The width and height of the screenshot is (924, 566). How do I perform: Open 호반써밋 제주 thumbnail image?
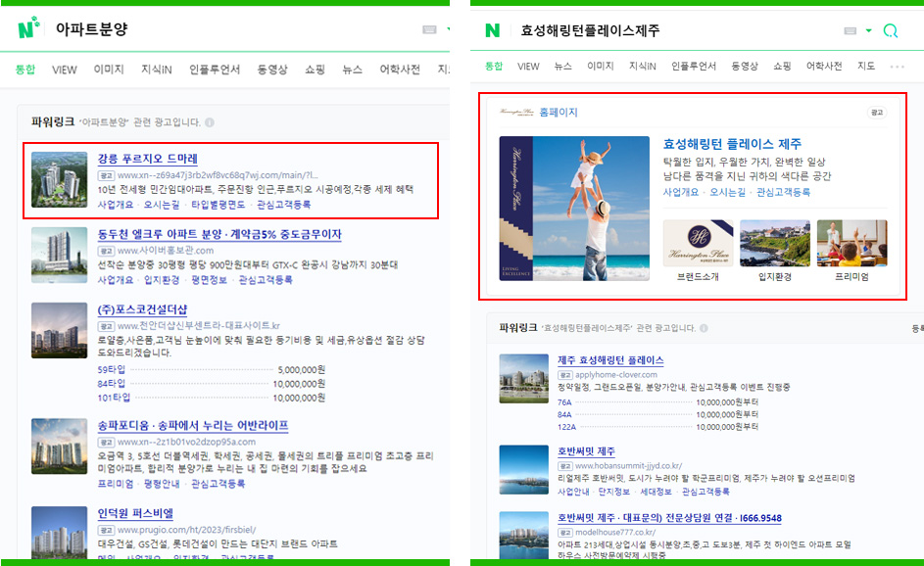(x=523, y=469)
